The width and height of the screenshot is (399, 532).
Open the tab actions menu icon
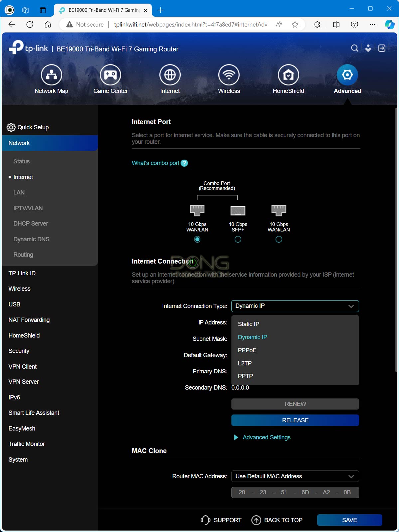click(43, 10)
